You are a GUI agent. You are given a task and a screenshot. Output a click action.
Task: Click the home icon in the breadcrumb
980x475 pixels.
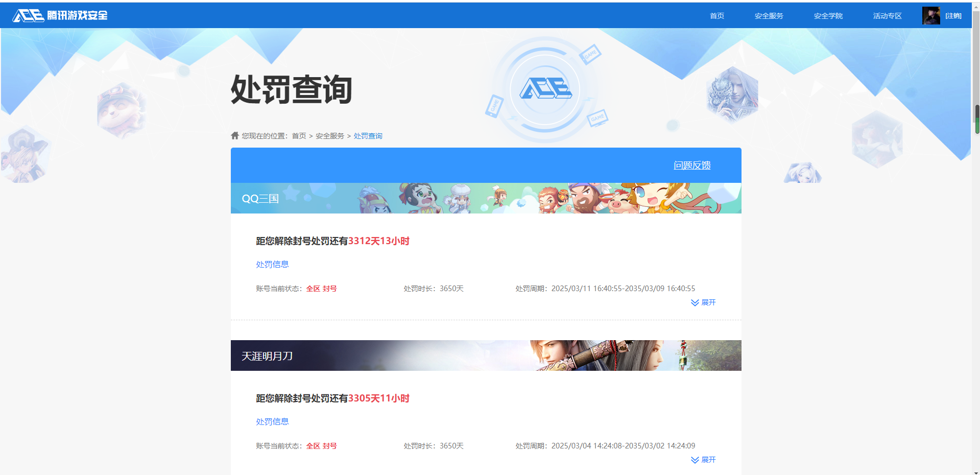coord(235,135)
